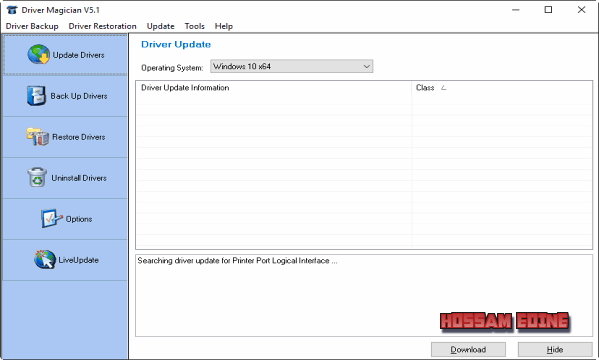Select the Windows 10 x64 combo box
599x360 pixels.
tap(291, 66)
